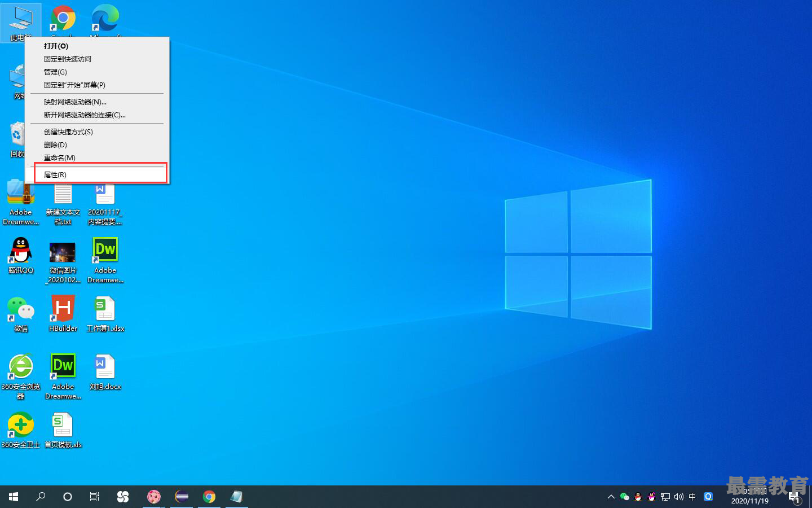The image size is (812, 508).
Task: Select 创建快捷方式(S) in context menu
Action: tap(97, 132)
